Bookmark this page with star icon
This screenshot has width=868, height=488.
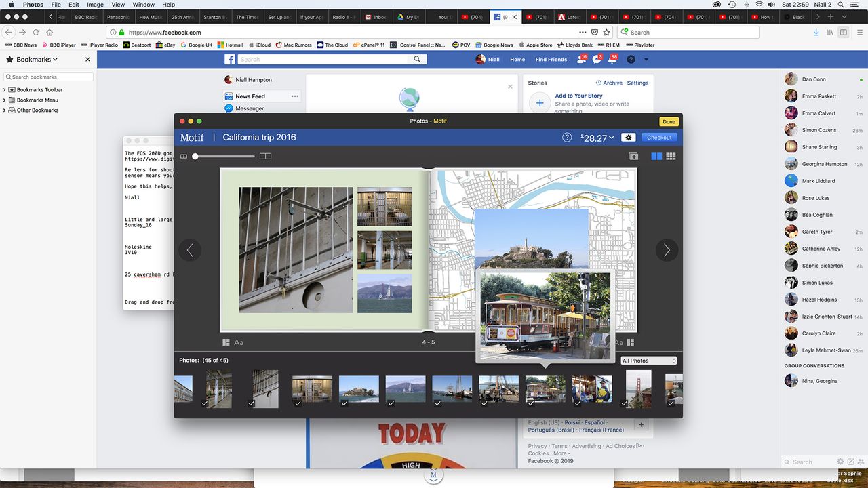tap(606, 32)
